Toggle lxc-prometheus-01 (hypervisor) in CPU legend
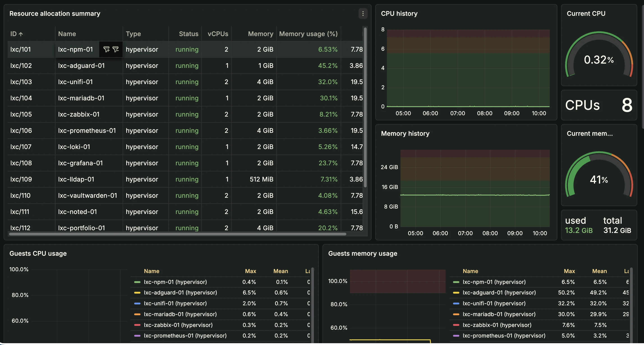This screenshot has width=644, height=345. click(185, 336)
